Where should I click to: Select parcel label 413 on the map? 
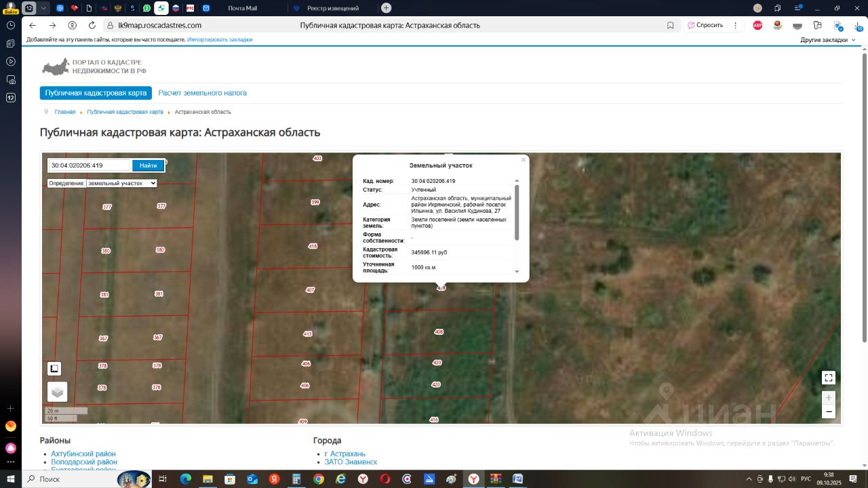[307, 334]
